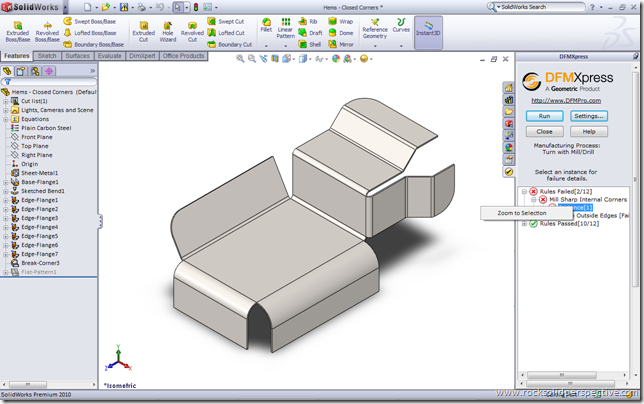Click Zoom to Area icon in view toolbar

[252, 59]
